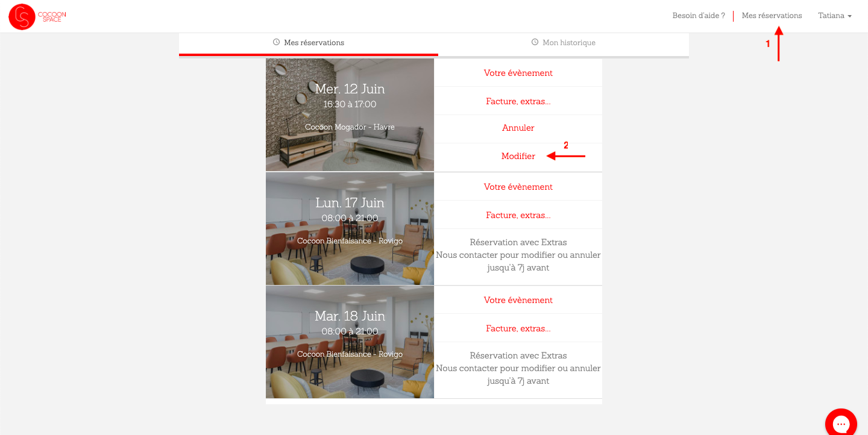
Task: Open Facture, extras... for Mer. 12 Juin
Action: [x=518, y=101]
